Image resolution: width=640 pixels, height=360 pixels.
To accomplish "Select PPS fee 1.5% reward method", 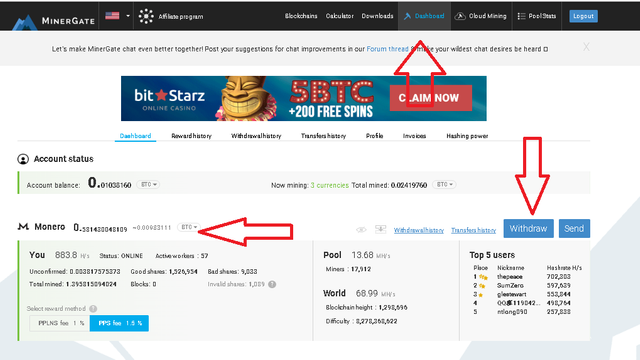I will 119,323.
